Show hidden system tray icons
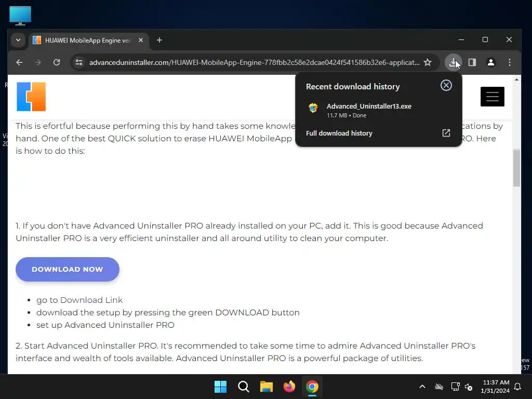The width and height of the screenshot is (532, 399). pyautogui.click(x=422, y=387)
